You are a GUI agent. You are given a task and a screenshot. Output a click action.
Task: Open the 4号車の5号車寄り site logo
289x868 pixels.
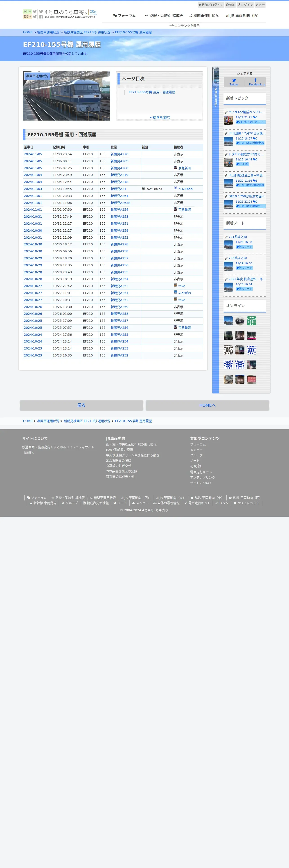pyautogui.click(x=70, y=14)
